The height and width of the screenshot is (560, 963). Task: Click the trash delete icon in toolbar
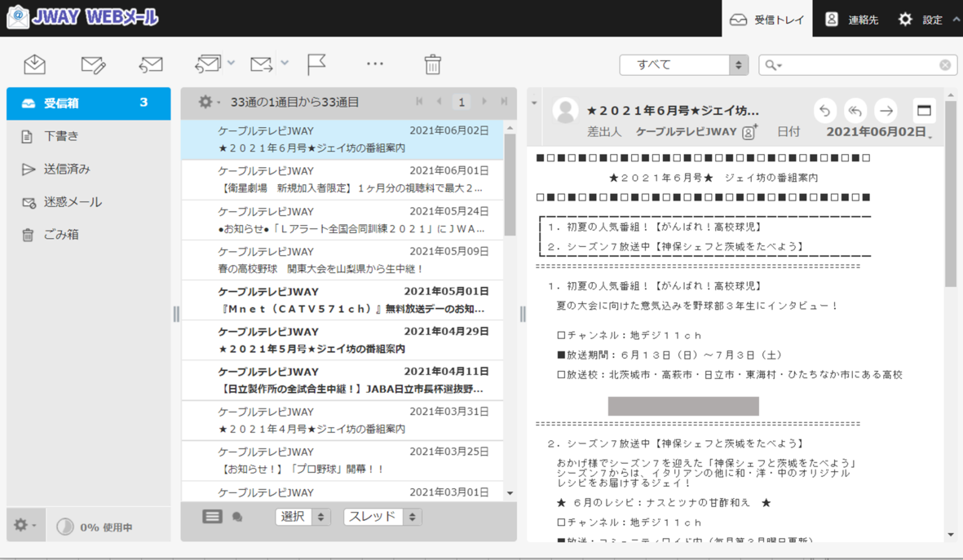(x=432, y=64)
